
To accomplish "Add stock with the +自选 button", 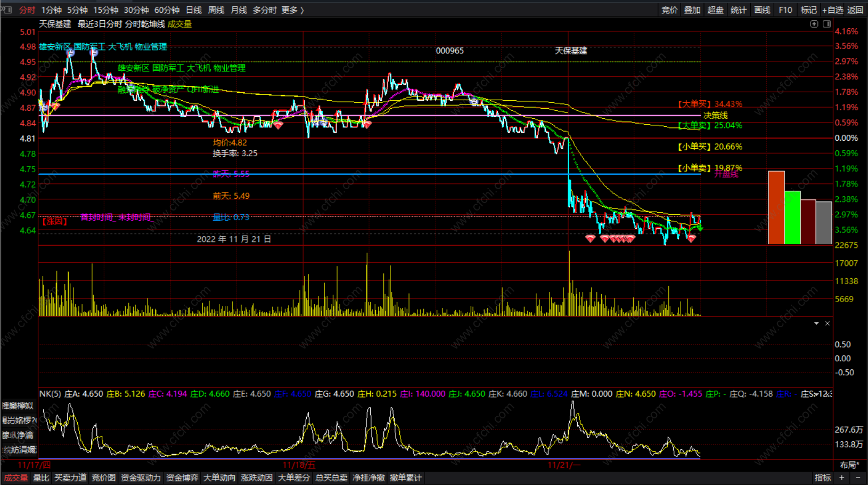I will (x=832, y=10).
